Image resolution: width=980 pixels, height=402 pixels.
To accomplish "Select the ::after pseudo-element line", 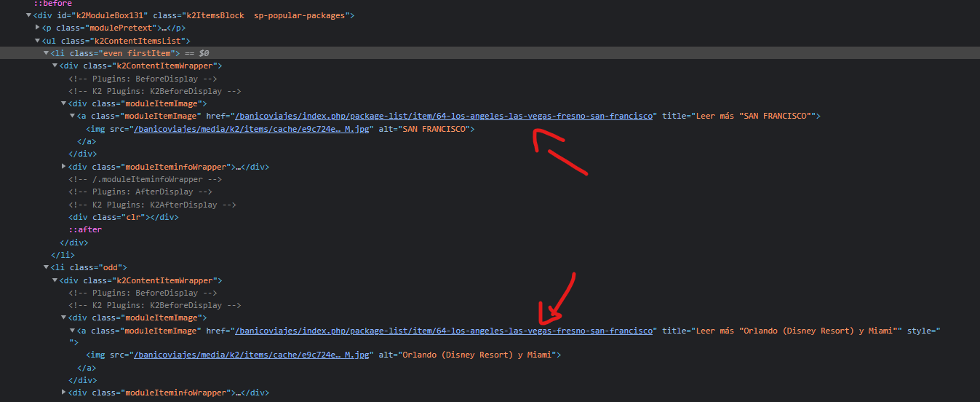I will pos(85,229).
